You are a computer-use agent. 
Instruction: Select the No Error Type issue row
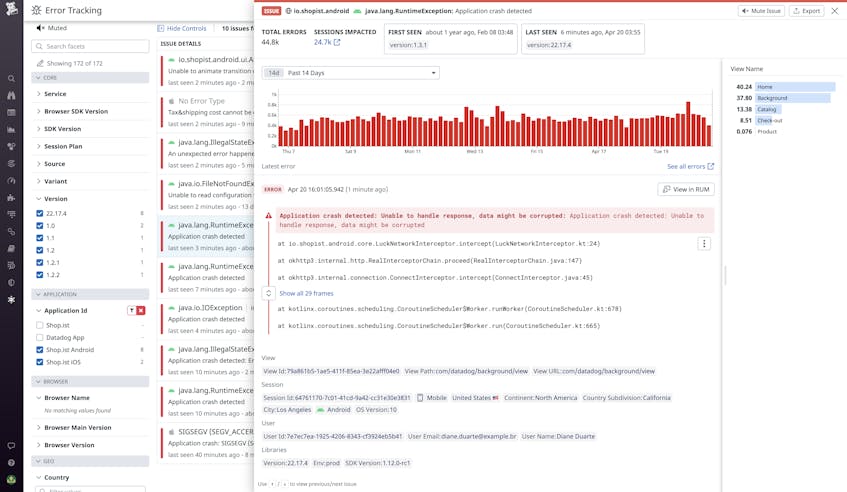point(207,112)
